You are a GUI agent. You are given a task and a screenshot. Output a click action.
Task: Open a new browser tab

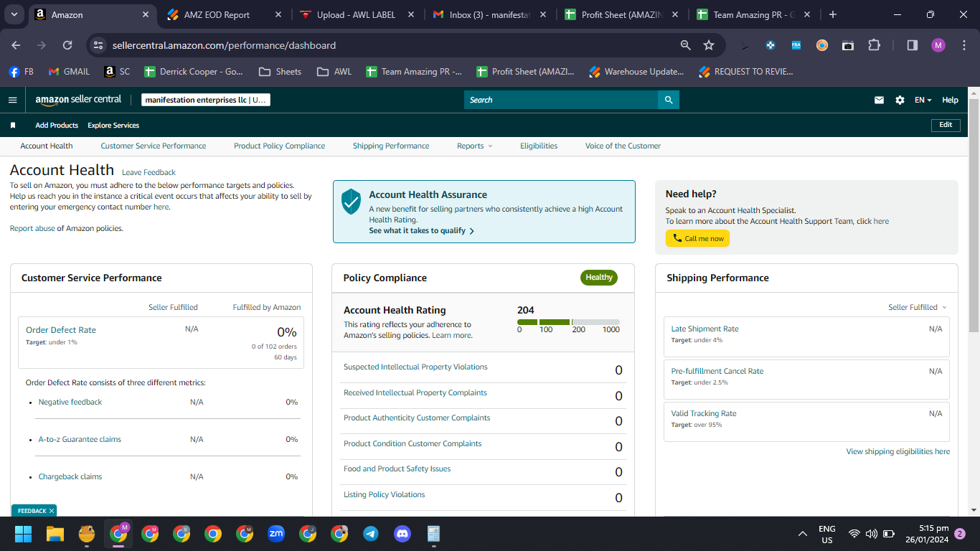(x=832, y=14)
